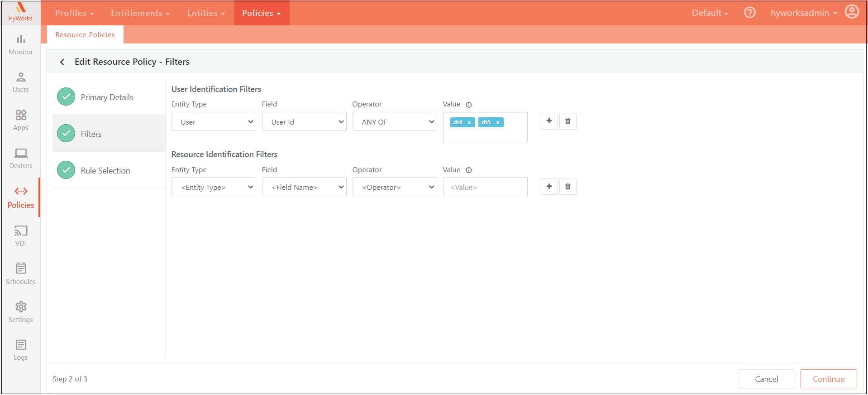Delete the resource identification filter row
Viewport: 868px width, 395px height.
[x=568, y=187]
